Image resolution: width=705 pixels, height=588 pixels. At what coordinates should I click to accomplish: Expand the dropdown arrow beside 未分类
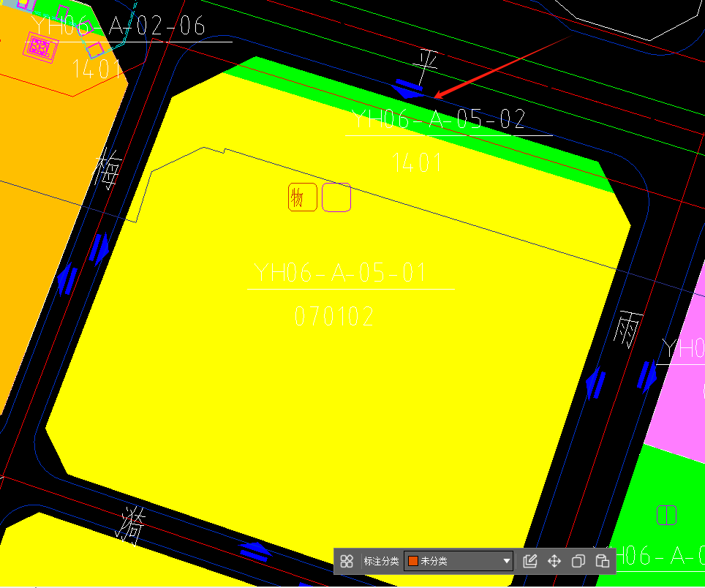pyautogui.click(x=507, y=562)
